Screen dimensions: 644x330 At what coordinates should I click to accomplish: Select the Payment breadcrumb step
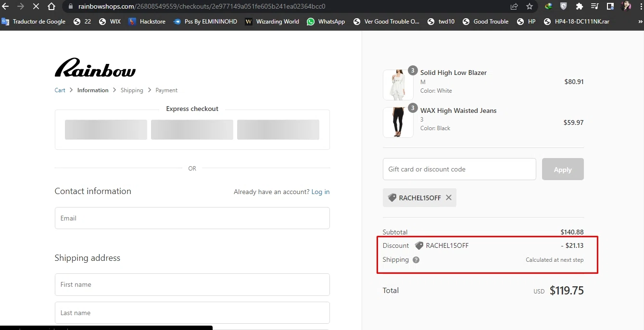click(166, 90)
